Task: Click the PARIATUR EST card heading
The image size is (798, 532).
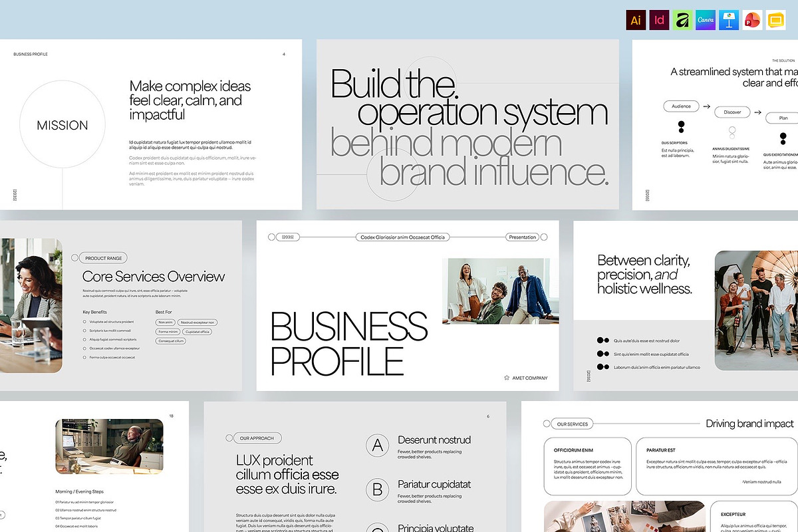Action: pyautogui.click(x=661, y=451)
